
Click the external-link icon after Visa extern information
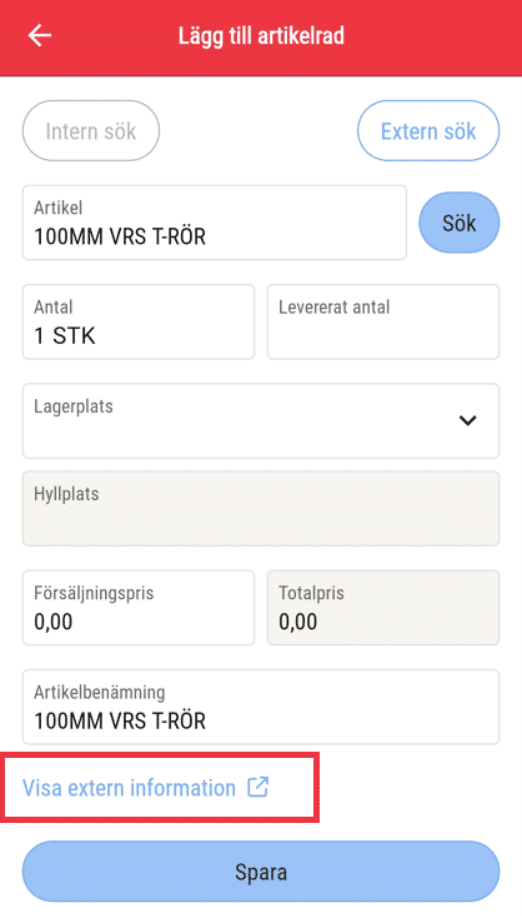coord(257,787)
